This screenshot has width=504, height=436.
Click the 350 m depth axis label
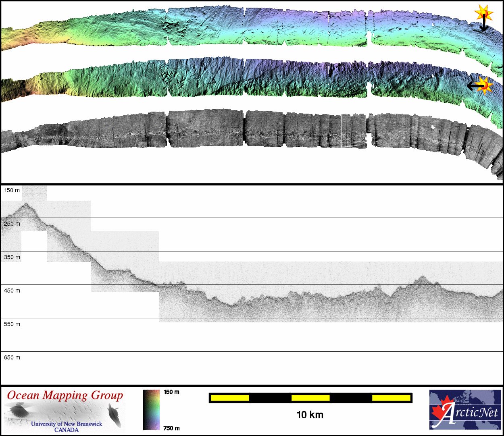[x=12, y=257]
